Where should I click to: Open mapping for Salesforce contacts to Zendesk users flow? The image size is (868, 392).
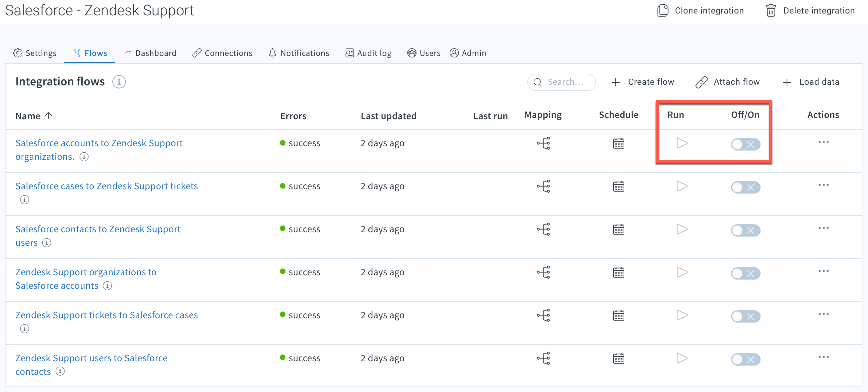543,229
